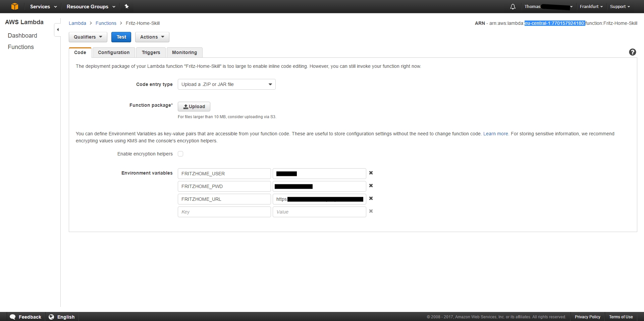Open the Code entry type combo box

coord(227,84)
